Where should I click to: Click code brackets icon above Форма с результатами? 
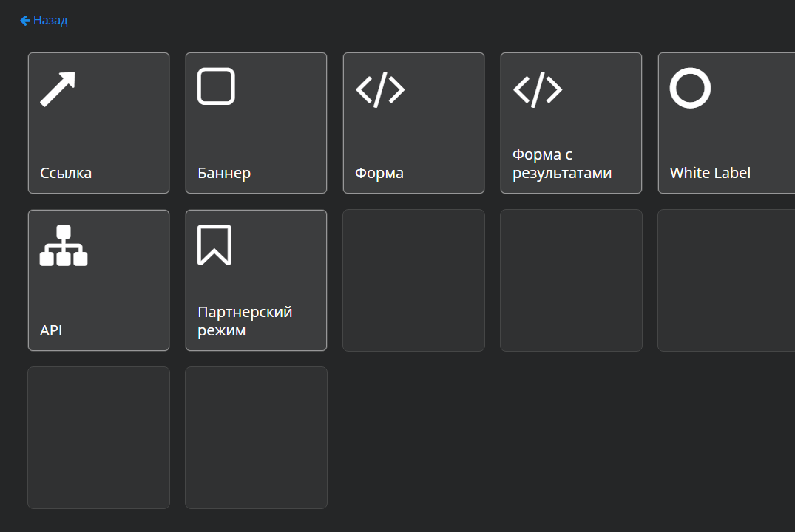pyautogui.click(x=538, y=89)
